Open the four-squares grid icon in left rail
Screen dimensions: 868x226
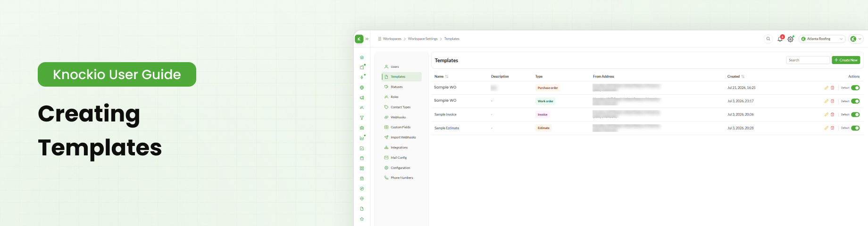[x=362, y=168]
